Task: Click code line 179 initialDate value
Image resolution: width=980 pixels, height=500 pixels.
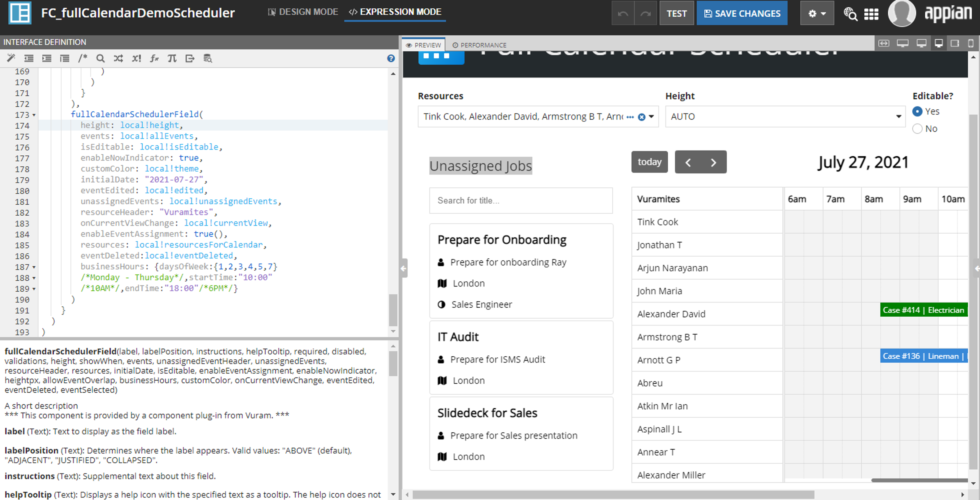Action: click(174, 180)
